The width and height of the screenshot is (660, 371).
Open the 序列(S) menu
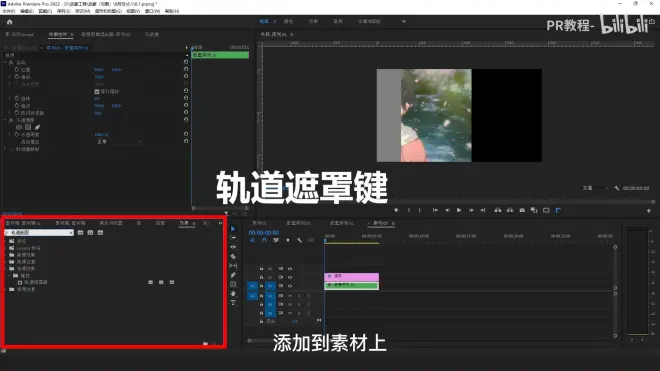coord(64,11)
